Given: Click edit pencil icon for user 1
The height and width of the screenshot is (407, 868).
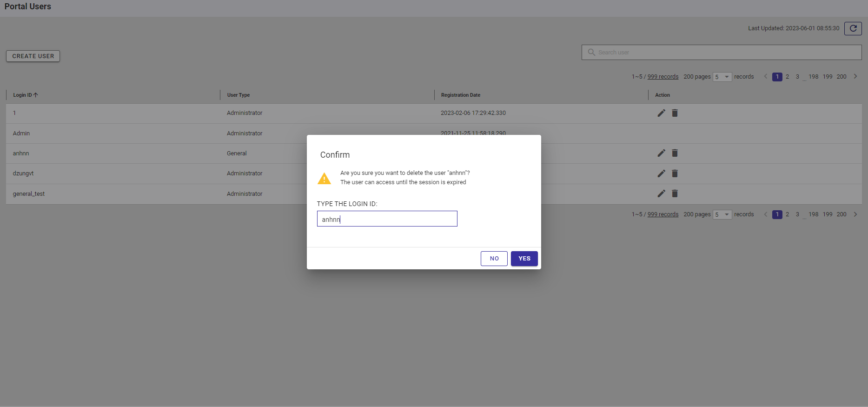Looking at the screenshot, I should [x=661, y=113].
